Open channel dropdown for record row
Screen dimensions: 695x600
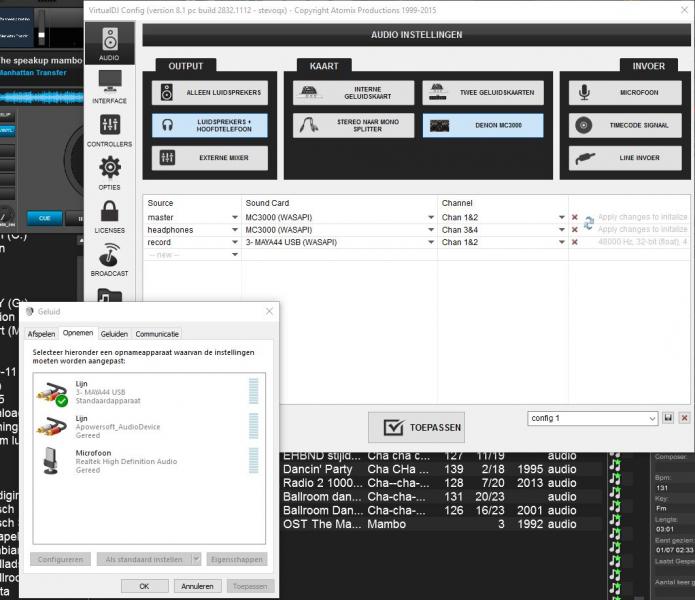[x=562, y=242]
